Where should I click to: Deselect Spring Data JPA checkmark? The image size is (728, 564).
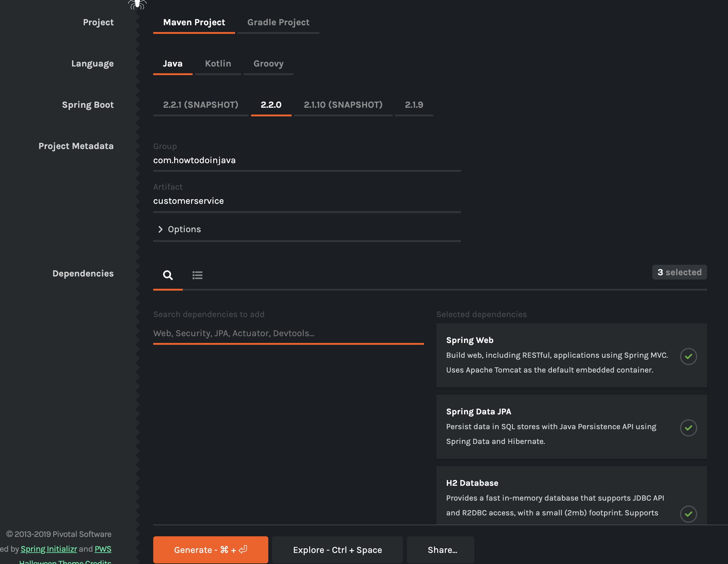[688, 428]
